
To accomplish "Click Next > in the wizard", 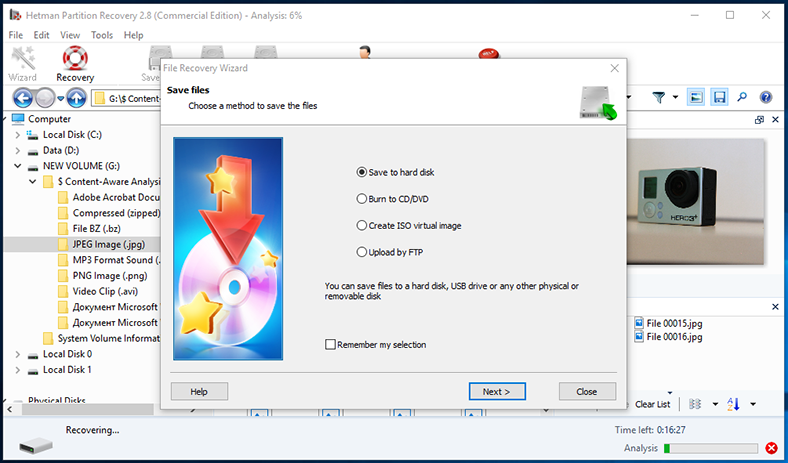I will [497, 391].
